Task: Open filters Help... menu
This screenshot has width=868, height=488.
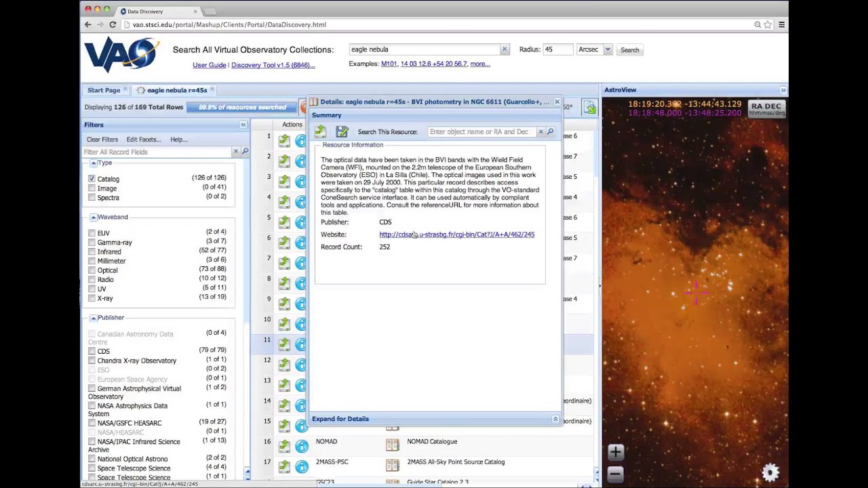Action: click(179, 140)
